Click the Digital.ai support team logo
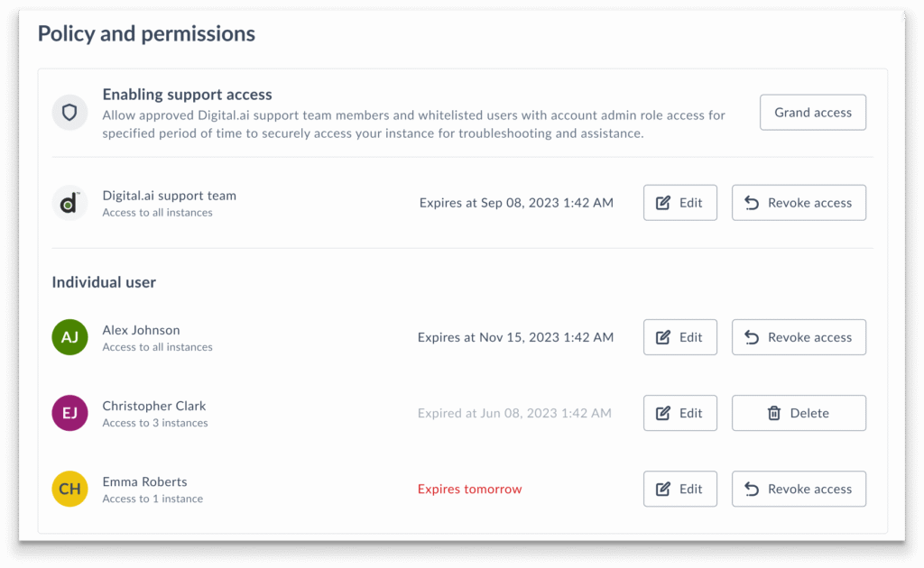The width and height of the screenshot is (924, 568). (x=69, y=203)
